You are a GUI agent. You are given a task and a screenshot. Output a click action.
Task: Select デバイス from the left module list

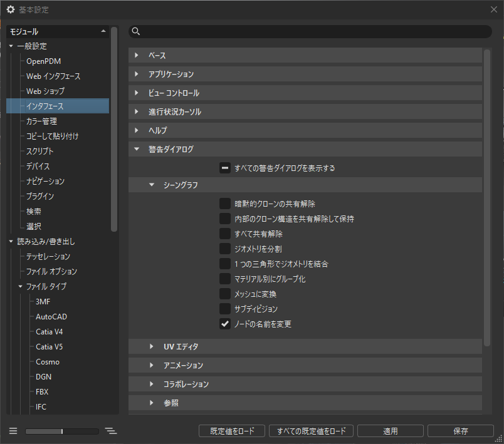(x=40, y=166)
